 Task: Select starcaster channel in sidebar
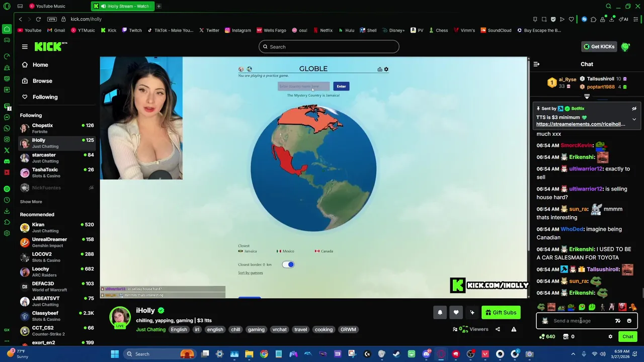(x=57, y=158)
